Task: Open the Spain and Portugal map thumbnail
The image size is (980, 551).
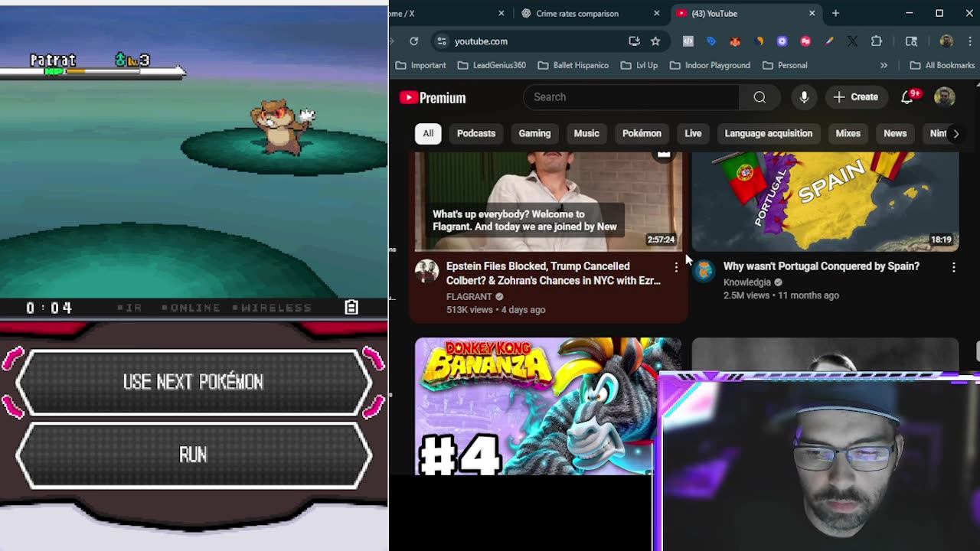Action: 825,201
